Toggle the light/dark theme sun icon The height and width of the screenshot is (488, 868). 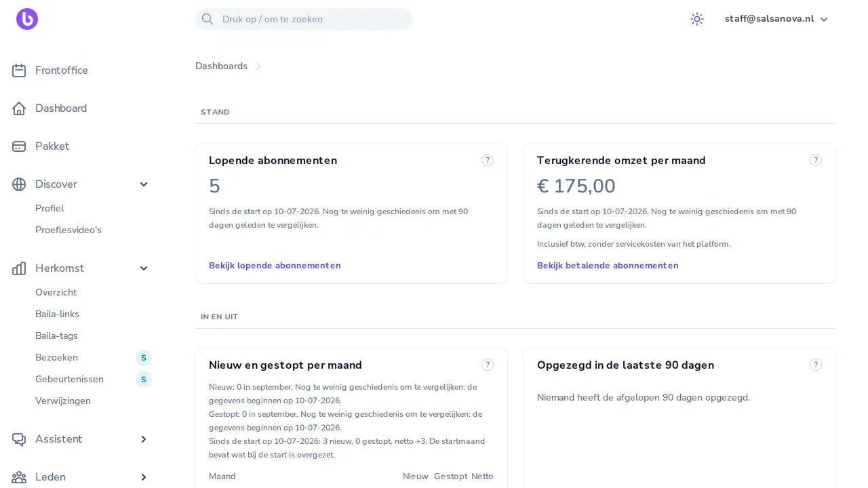(697, 19)
